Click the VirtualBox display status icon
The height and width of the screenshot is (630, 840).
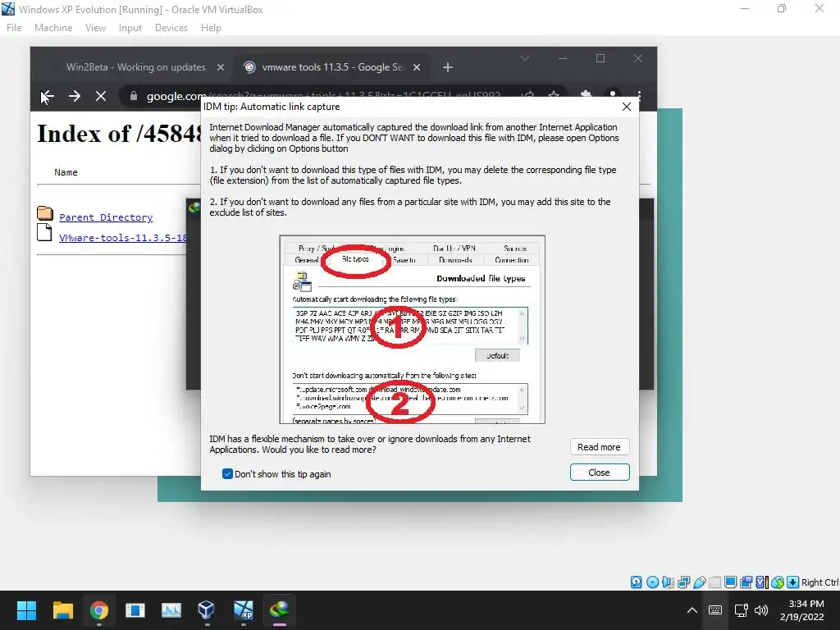[730, 582]
